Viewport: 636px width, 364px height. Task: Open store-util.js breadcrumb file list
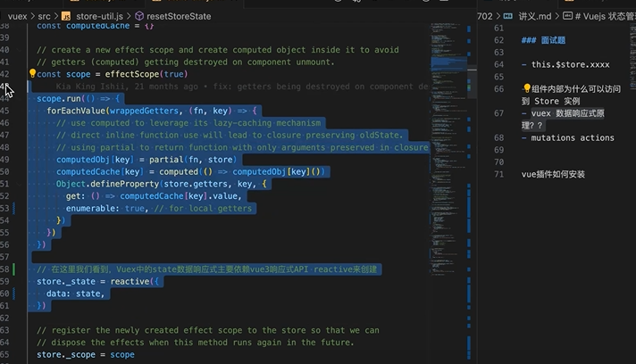pos(99,16)
